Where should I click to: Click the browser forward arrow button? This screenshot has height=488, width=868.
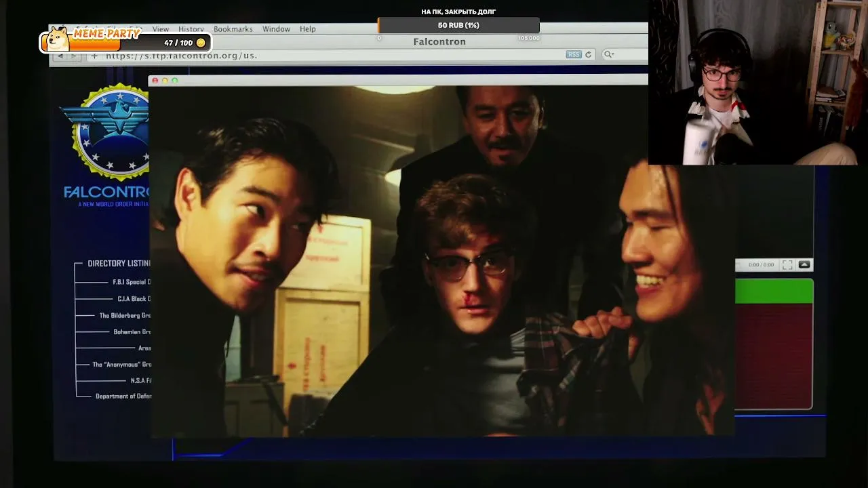coord(74,56)
